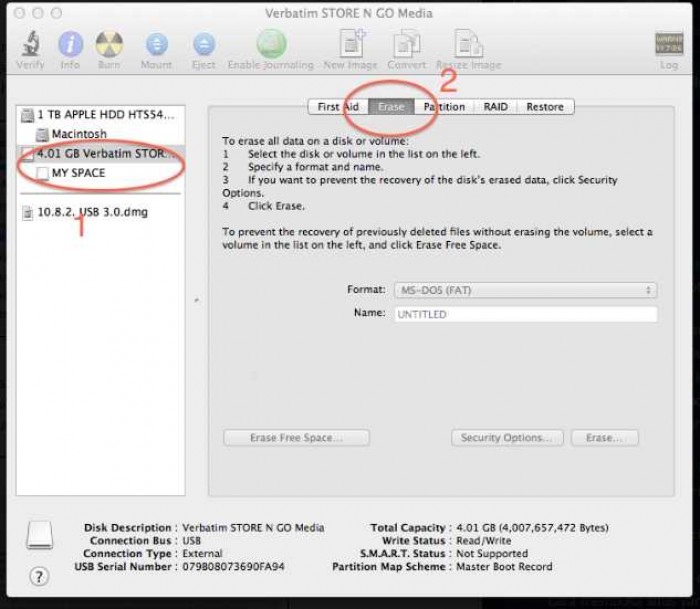The width and height of the screenshot is (700, 609).
Task: Click the Resize Image toolbar icon
Action: pyautogui.click(x=468, y=43)
